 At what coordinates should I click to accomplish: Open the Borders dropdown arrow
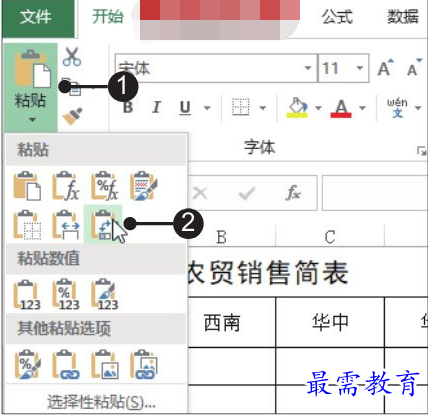(263, 108)
